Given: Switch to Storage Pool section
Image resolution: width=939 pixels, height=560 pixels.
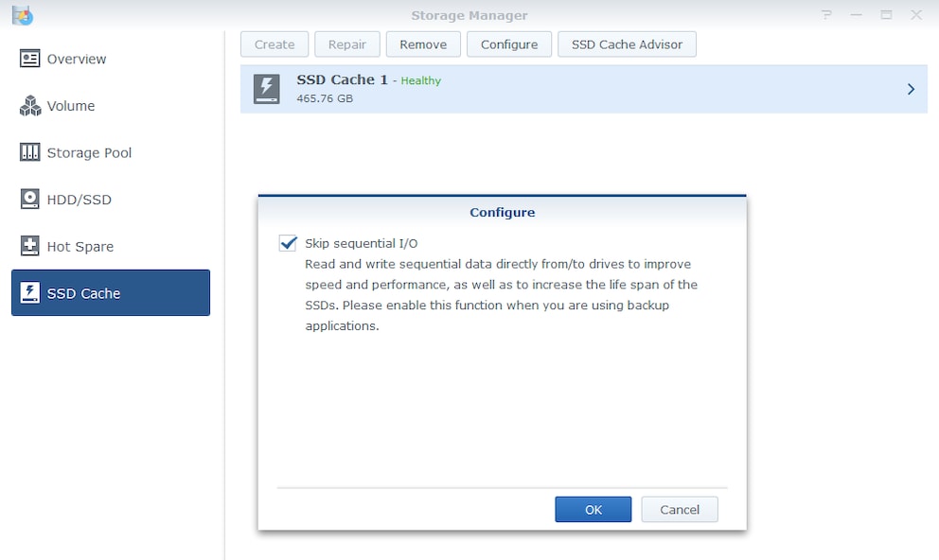Looking at the screenshot, I should (x=111, y=152).
